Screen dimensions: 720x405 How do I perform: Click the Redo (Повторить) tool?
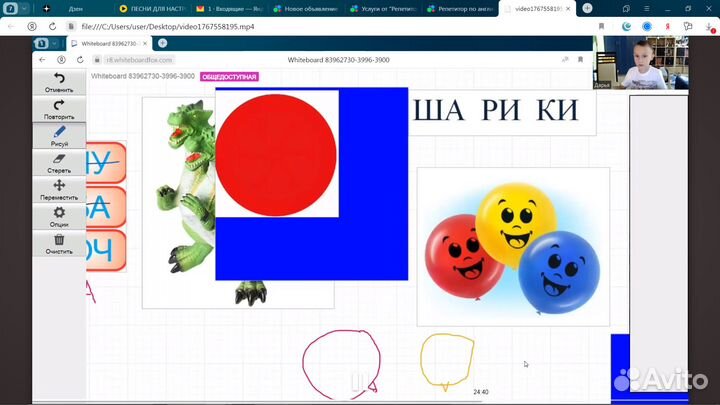[59, 109]
